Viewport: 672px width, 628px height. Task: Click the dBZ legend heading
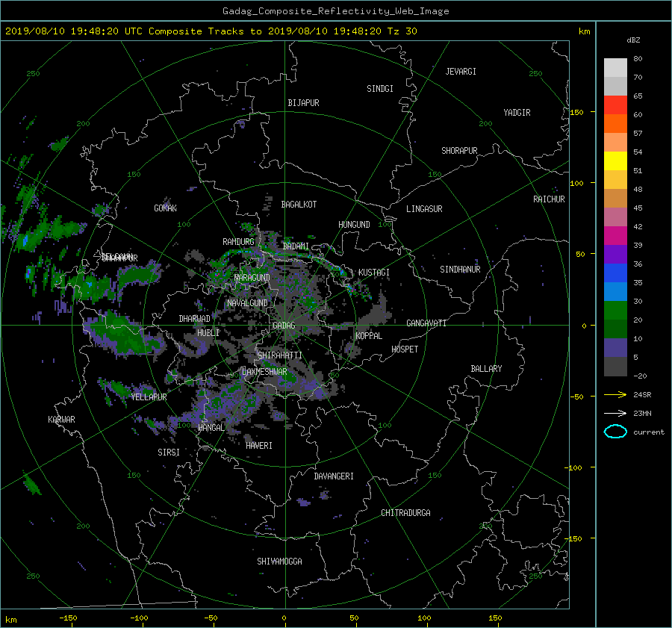tap(633, 40)
